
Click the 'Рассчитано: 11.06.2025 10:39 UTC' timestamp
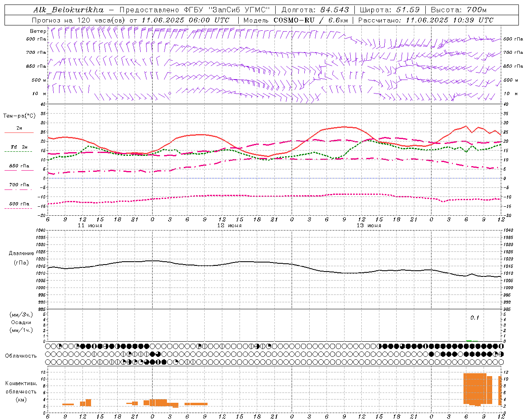coord(426,20)
